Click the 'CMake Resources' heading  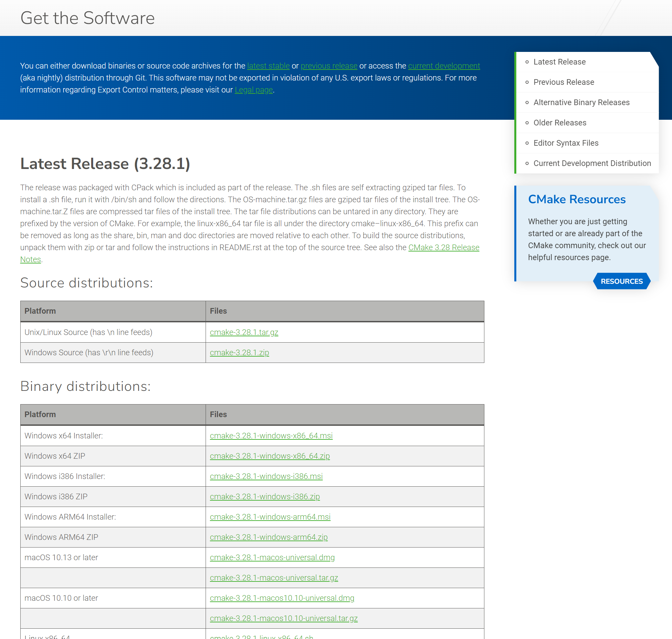[x=577, y=199]
